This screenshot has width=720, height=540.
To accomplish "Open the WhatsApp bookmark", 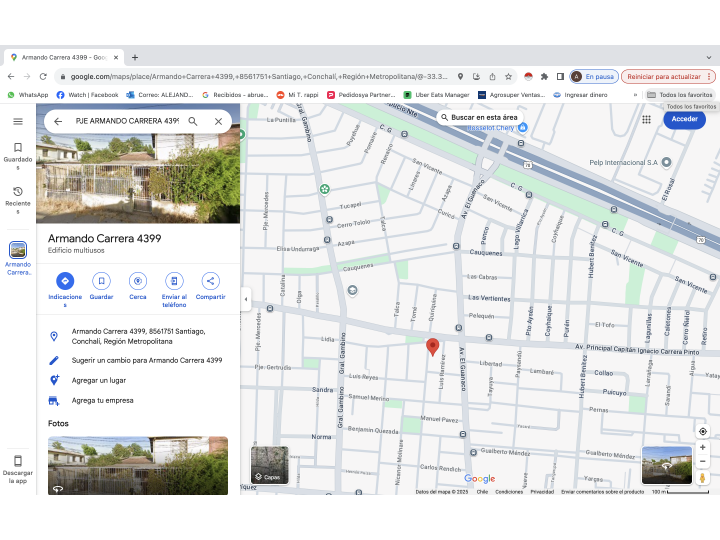I will click(28, 95).
